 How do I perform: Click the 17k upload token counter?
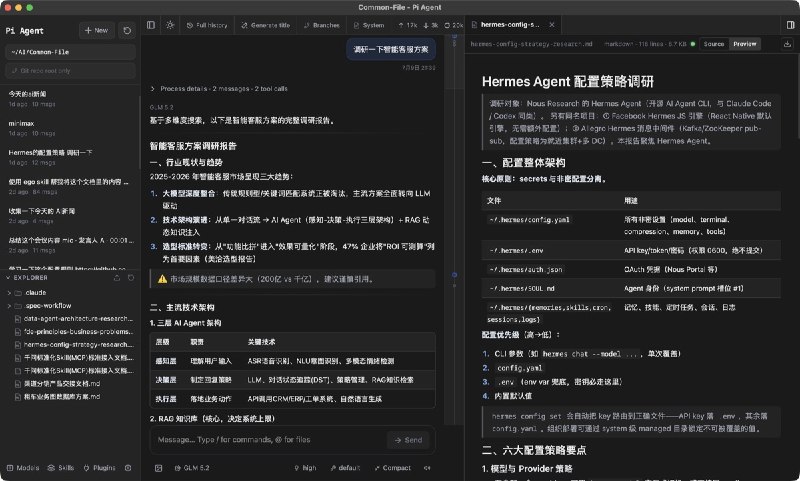coord(408,25)
